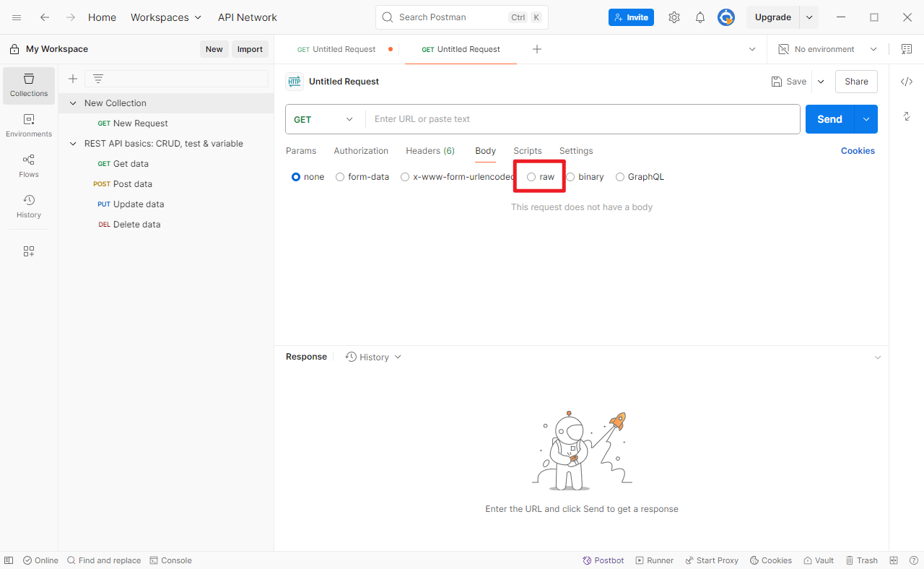Open the tab list chevron dropdown
This screenshot has height=569, width=924.
tap(752, 49)
